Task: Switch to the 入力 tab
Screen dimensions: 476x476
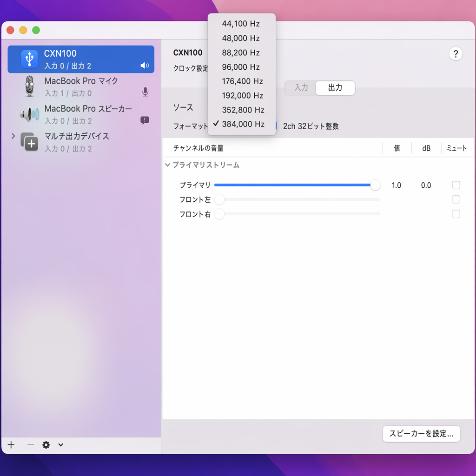Action: tap(301, 88)
